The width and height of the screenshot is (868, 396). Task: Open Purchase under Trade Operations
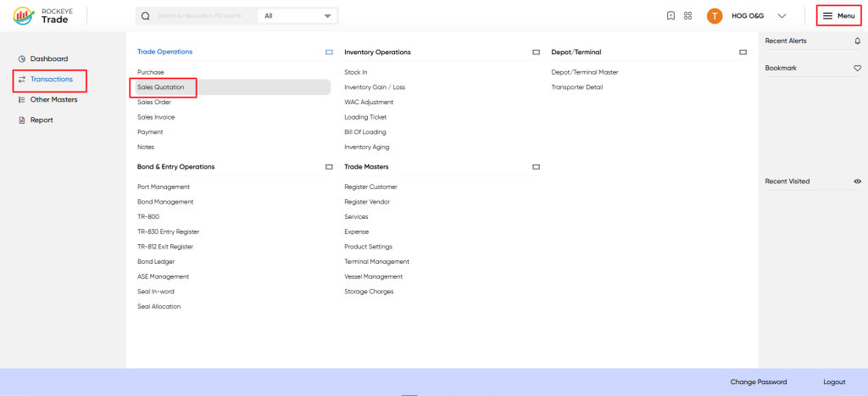pyautogui.click(x=151, y=73)
